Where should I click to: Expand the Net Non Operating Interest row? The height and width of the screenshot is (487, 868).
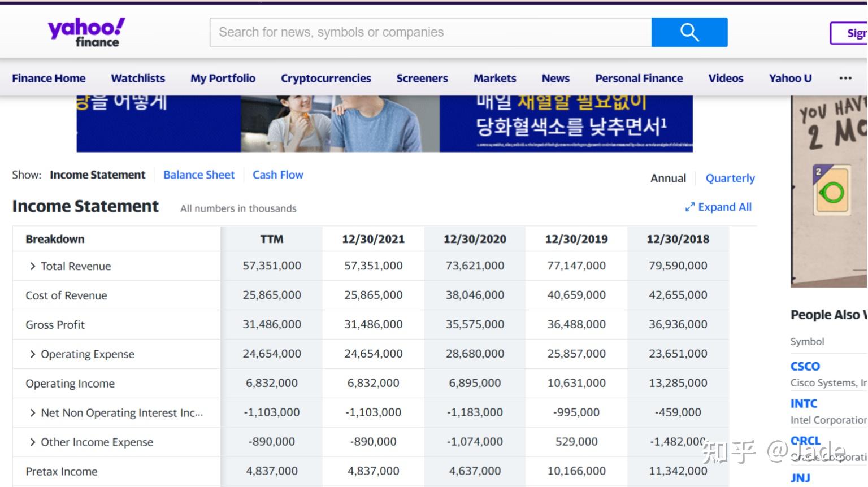click(x=33, y=412)
